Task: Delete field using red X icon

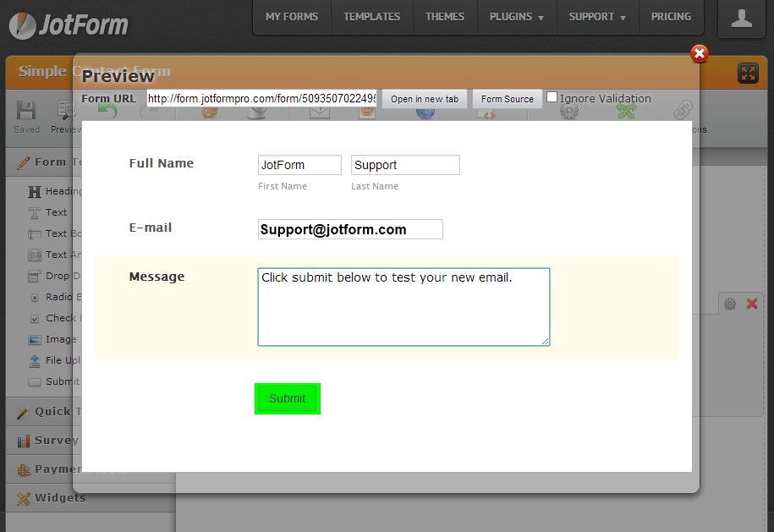Action: point(751,304)
